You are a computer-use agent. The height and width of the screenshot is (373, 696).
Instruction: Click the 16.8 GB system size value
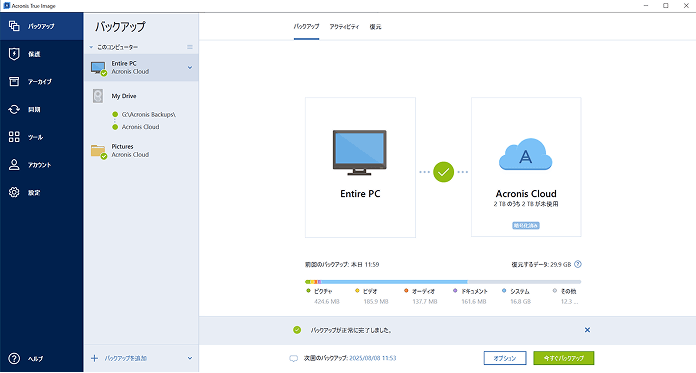tap(520, 302)
